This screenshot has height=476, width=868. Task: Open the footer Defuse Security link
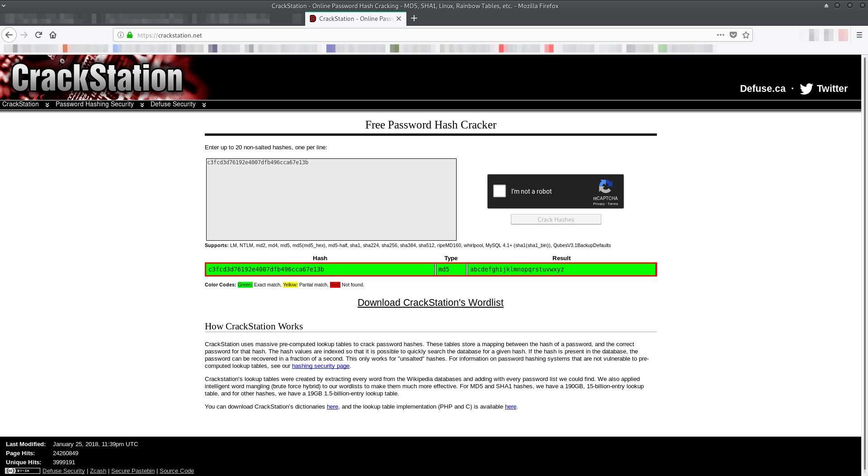point(63,471)
